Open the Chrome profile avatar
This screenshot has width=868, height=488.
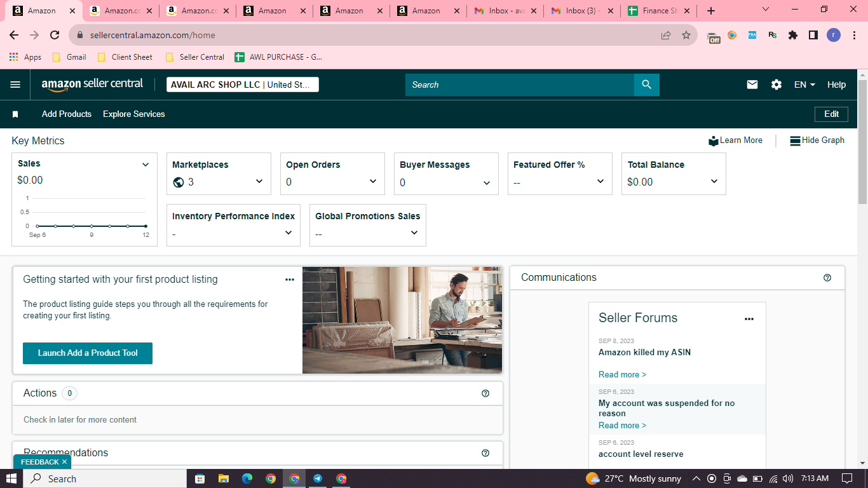click(x=834, y=36)
